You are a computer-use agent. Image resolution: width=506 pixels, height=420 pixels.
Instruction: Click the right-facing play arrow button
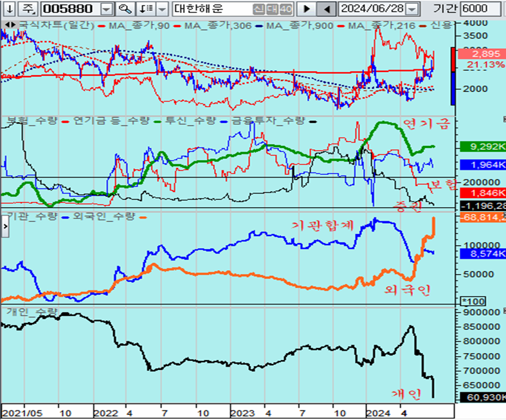pos(306,9)
